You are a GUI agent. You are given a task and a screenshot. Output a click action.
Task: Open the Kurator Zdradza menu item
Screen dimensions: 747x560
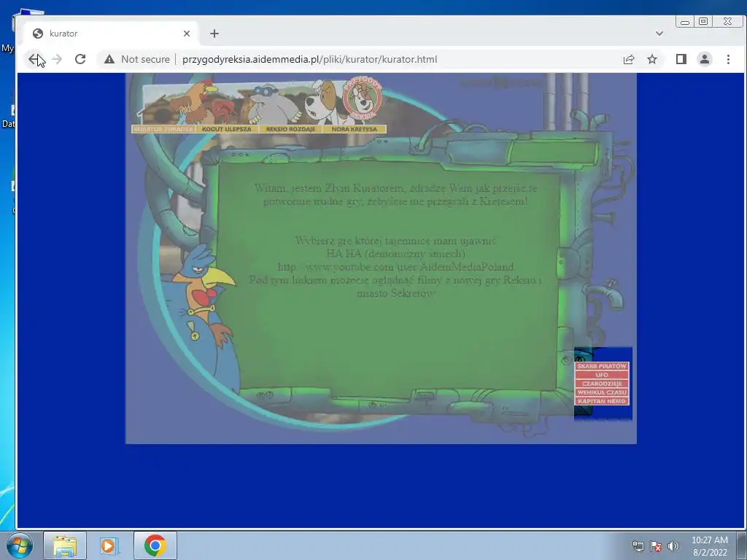(163, 129)
